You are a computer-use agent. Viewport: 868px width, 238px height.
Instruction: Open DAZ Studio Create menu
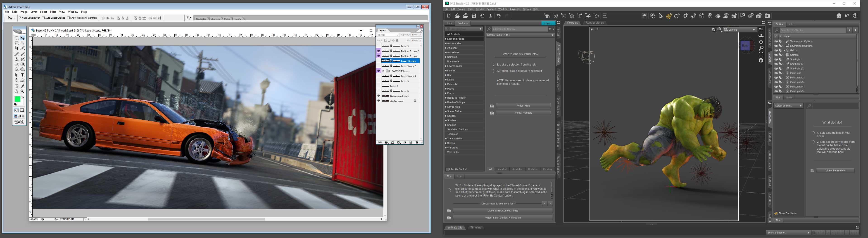click(x=461, y=9)
